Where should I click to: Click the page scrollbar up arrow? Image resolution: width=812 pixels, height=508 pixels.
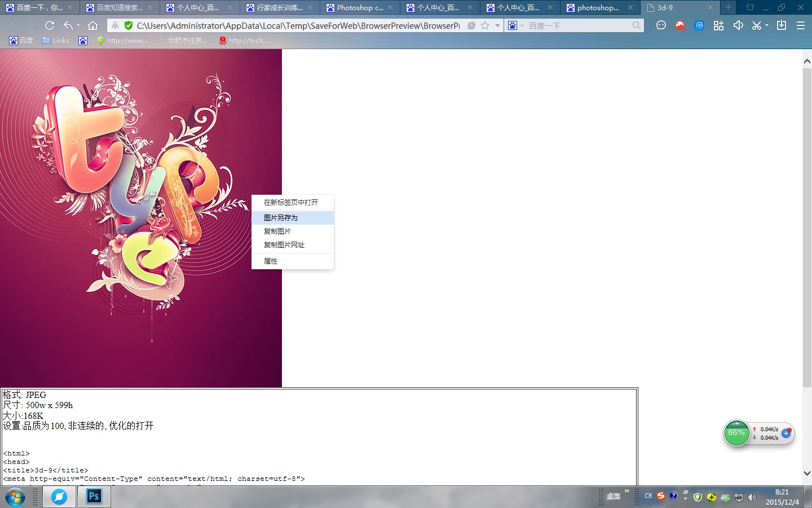click(x=807, y=62)
